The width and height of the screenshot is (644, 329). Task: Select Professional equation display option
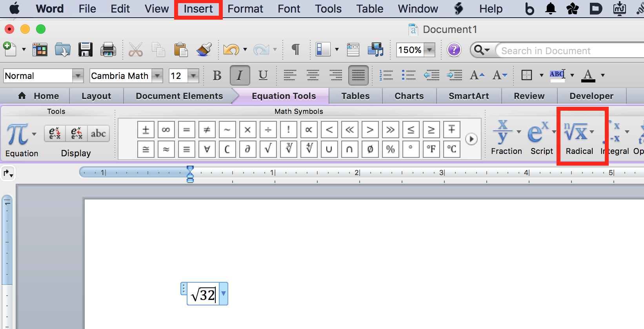coord(55,133)
